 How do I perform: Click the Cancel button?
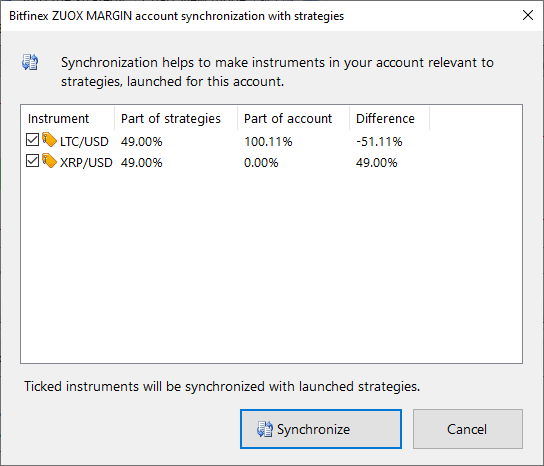[x=468, y=429]
